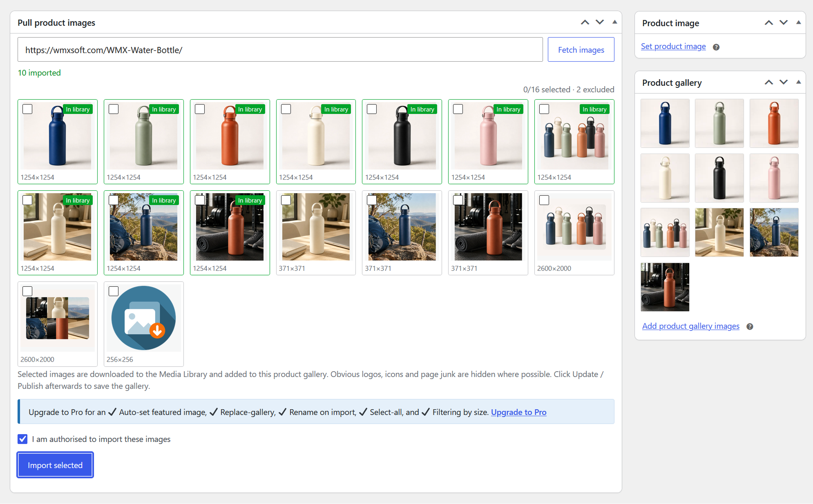Click the 256×256 image download icon thumbnail
This screenshot has height=504, width=813.
point(144,318)
